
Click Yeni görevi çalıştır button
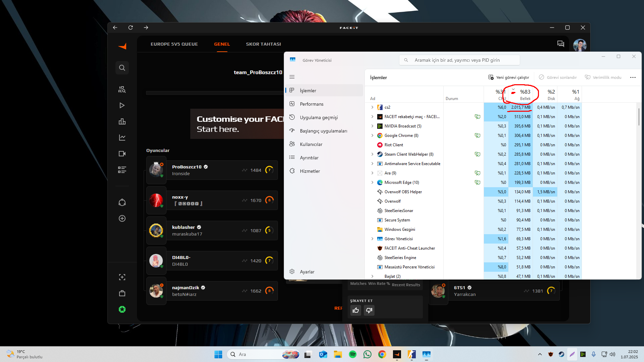tap(508, 77)
